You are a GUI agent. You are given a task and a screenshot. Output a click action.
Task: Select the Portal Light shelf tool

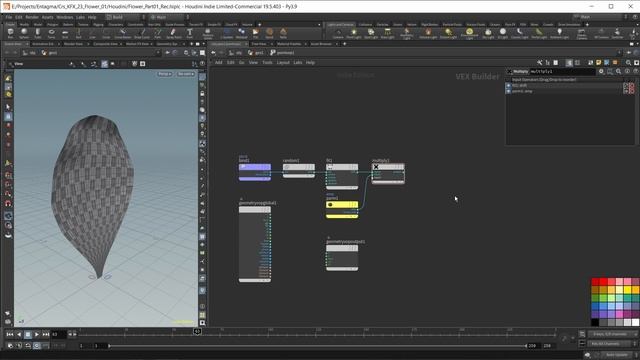pos(539,33)
